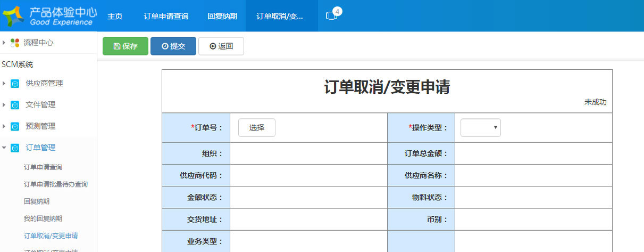This screenshot has height=252, width=644.
Task: Click the SCM系统 heading text
Action: 18,64
